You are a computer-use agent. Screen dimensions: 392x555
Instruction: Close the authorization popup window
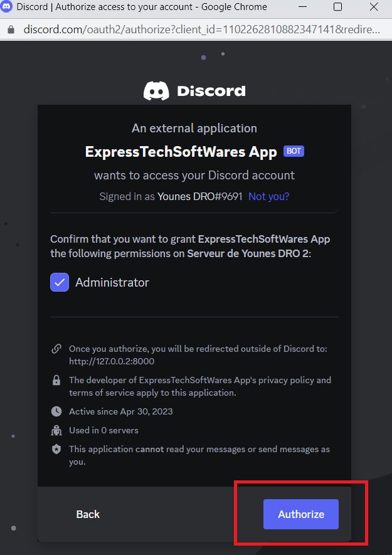click(x=374, y=7)
